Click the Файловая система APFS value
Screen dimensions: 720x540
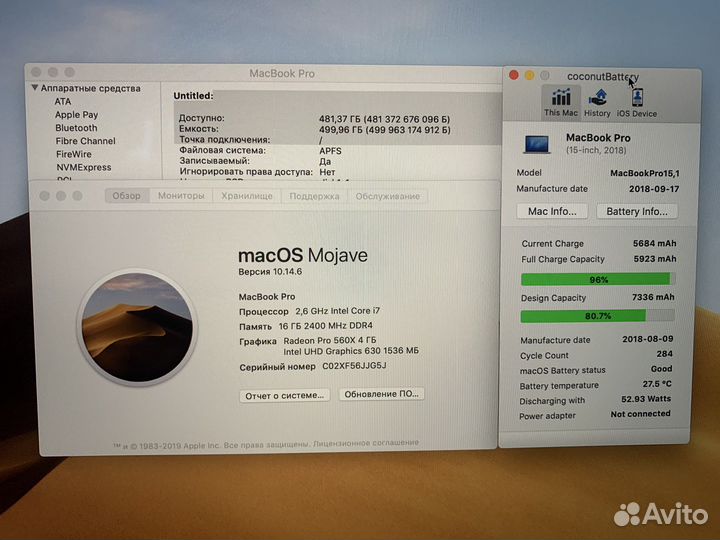(x=331, y=151)
